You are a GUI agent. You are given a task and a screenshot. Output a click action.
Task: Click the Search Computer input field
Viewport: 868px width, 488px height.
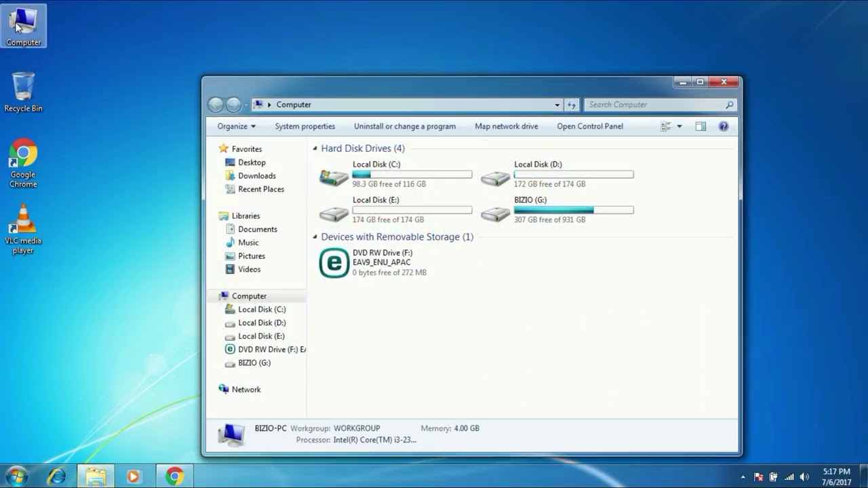pos(659,104)
